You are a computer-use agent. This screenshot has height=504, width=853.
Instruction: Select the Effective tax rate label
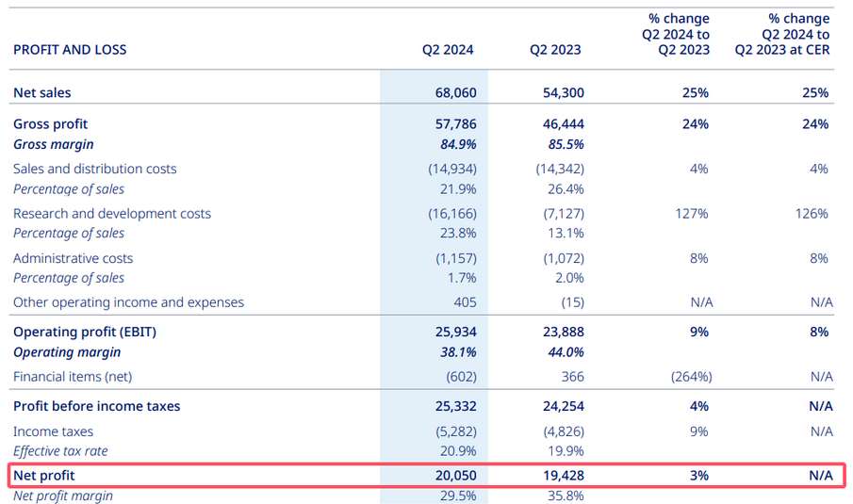pos(60,451)
